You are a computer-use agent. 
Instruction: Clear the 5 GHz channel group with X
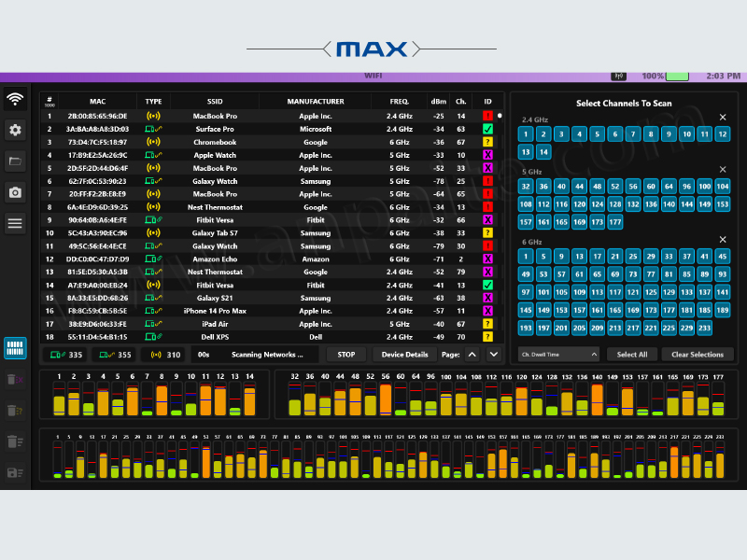(x=722, y=170)
